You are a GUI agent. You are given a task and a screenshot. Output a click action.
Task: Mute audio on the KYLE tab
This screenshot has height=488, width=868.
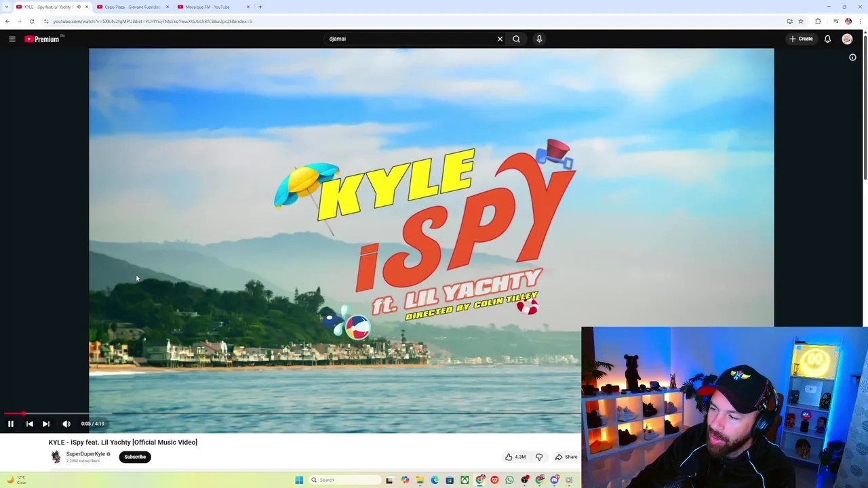click(78, 7)
